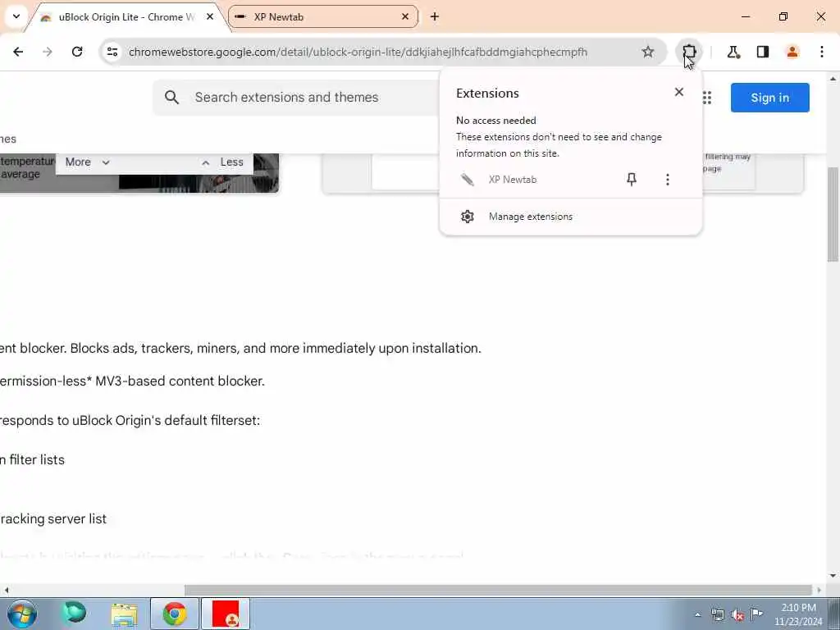The width and height of the screenshot is (840, 630).
Task: Open a new browser tab
Action: [x=435, y=17]
